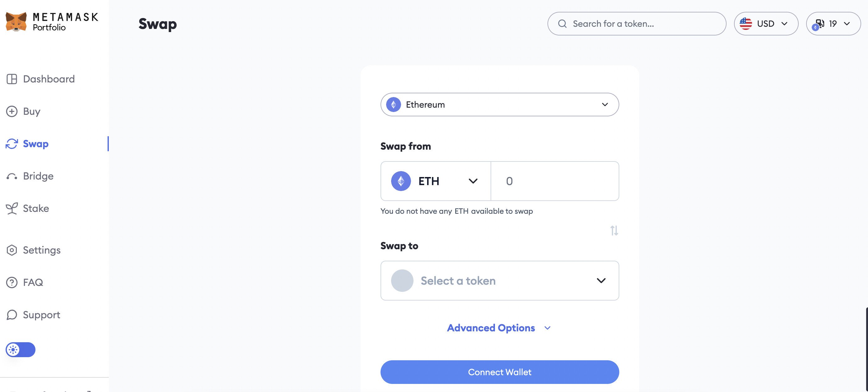Toggle the light/dark theme switch
The height and width of the screenshot is (392, 868).
(x=21, y=349)
